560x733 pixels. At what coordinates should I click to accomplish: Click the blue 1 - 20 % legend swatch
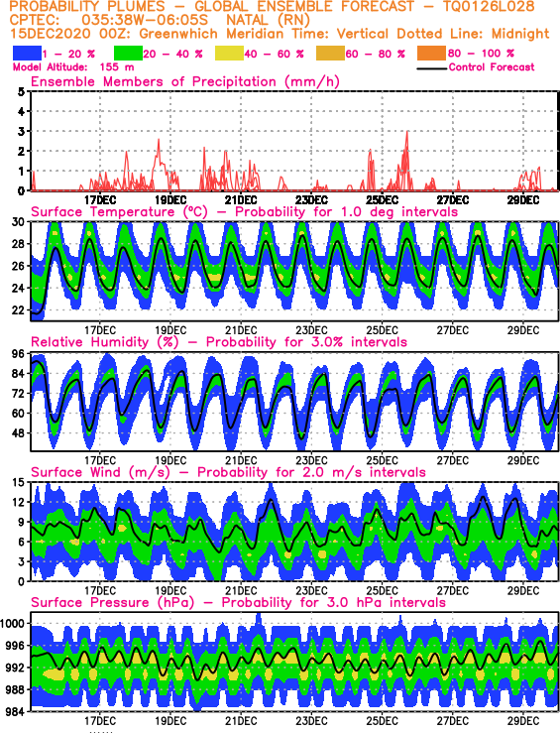pos(27,54)
